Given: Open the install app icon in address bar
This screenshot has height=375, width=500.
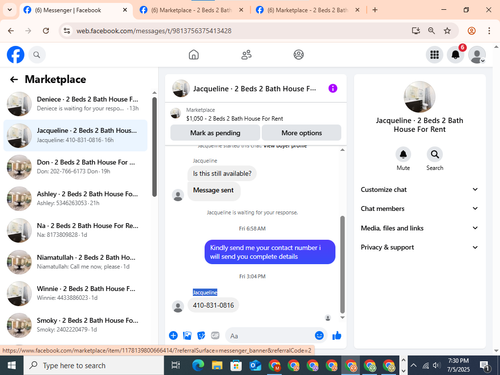Looking at the screenshot, I should 416,31.
